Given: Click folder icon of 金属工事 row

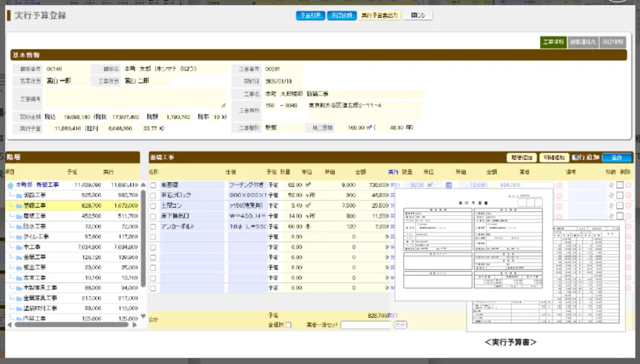Looking at the screenshot, I should click(19, 257).
